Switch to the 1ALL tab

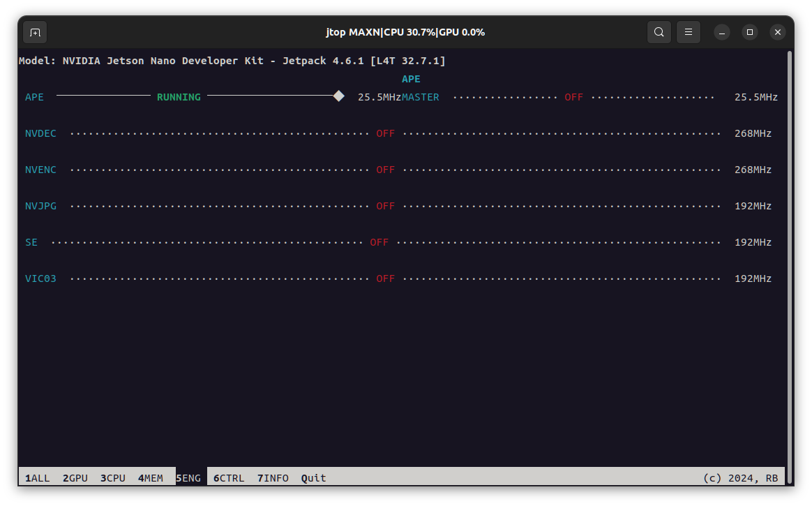click(37, 478)
